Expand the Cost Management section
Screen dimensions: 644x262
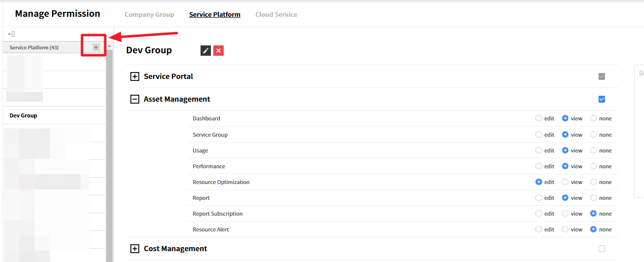pyautogui.click(x=134, y=249)
